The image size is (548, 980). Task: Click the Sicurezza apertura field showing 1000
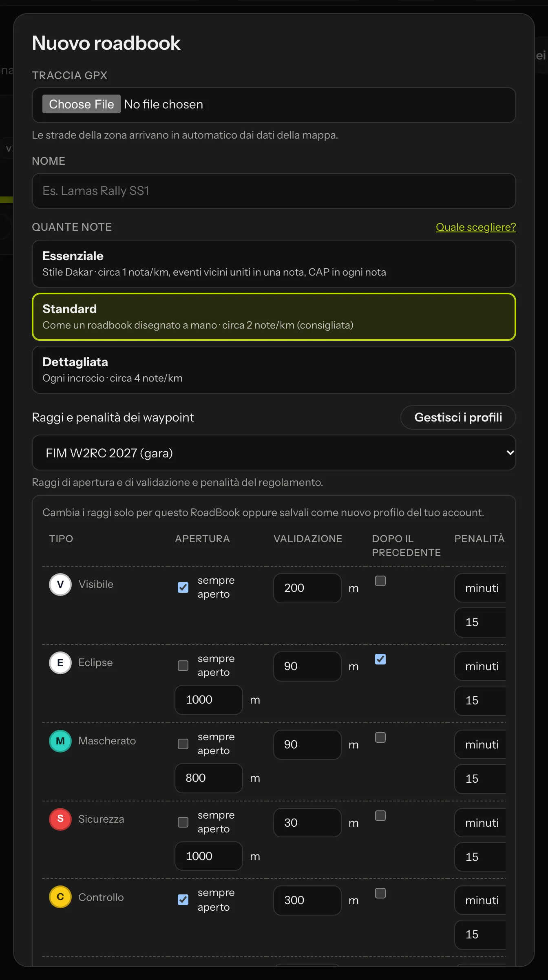209,856
